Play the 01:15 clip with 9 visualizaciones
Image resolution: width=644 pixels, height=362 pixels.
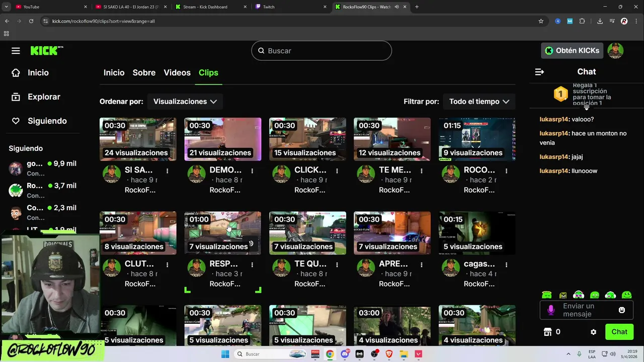point(477,139)
